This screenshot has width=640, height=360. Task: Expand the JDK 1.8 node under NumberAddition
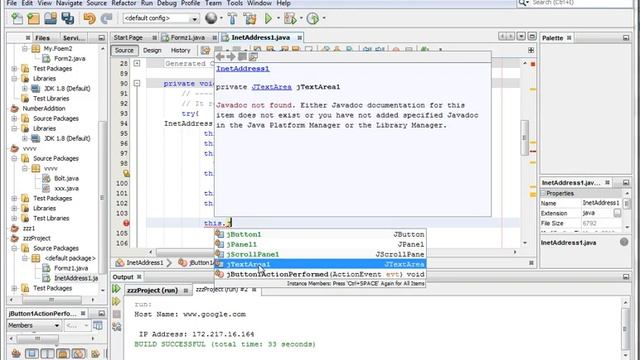click(x=25, y=138)
